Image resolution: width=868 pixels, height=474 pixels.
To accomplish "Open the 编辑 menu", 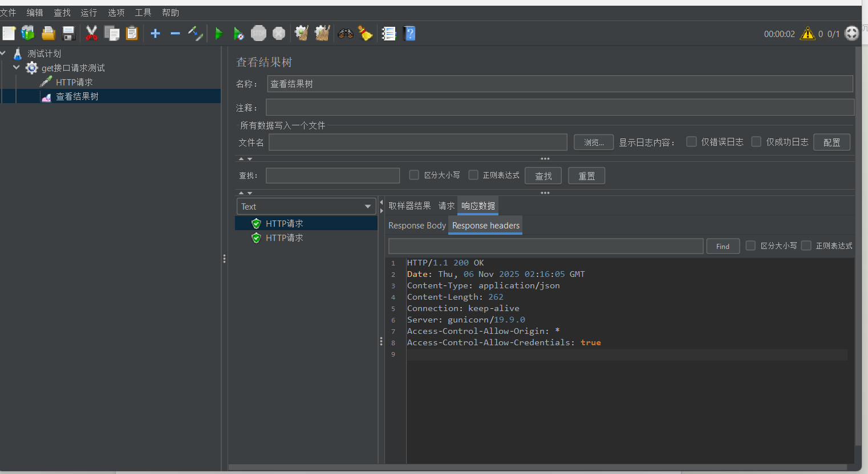I will click(x=35, y=13).
